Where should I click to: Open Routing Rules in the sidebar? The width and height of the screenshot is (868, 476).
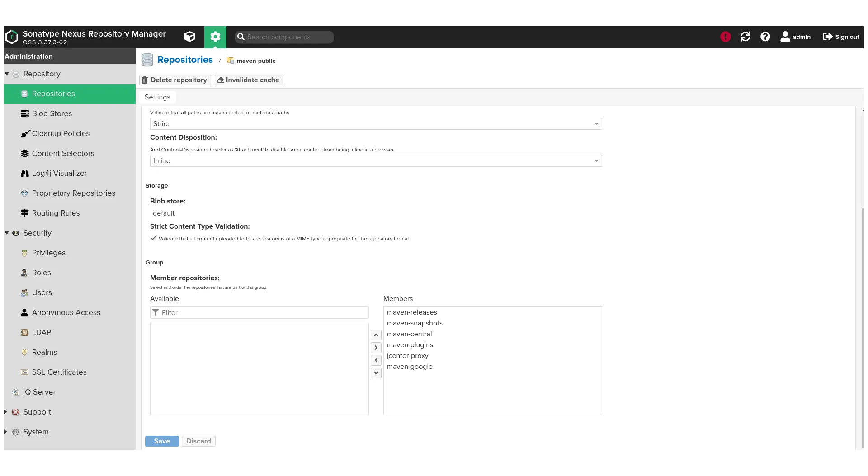pos(70,213)
